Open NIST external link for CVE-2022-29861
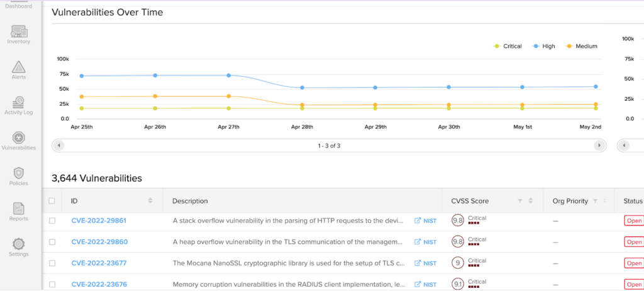 (426, 220)
